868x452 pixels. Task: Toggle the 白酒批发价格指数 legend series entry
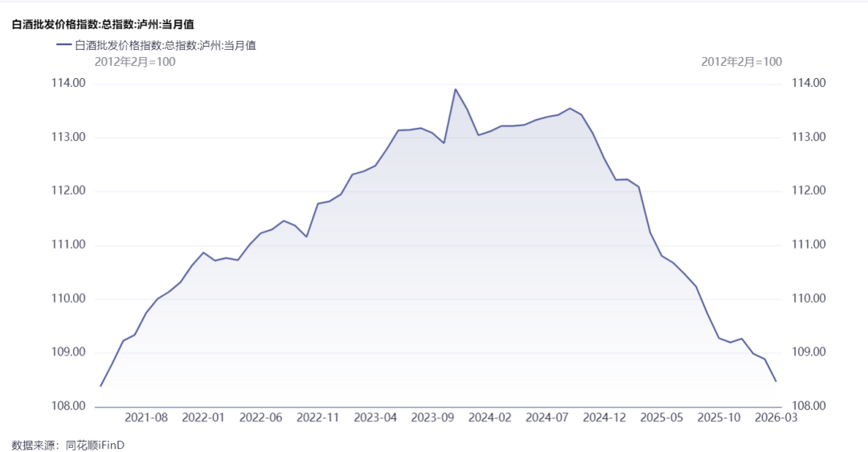[x=156, y=45]
